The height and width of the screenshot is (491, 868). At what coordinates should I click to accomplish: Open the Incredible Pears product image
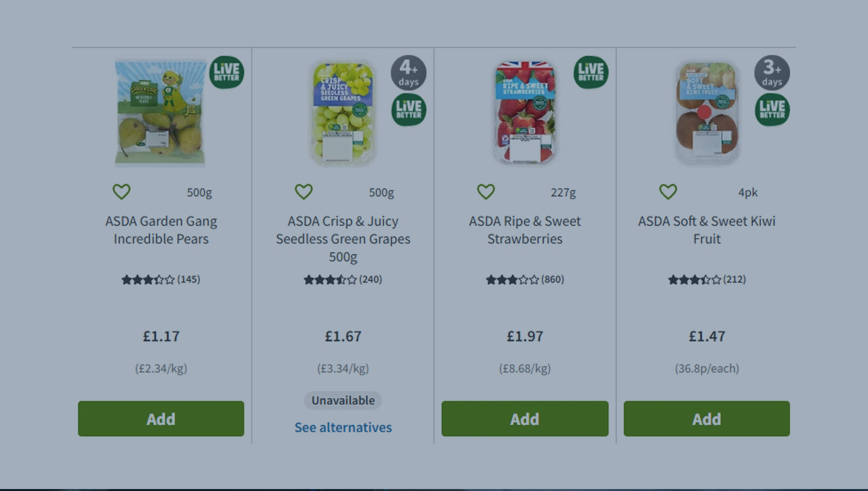click(160, 112)
